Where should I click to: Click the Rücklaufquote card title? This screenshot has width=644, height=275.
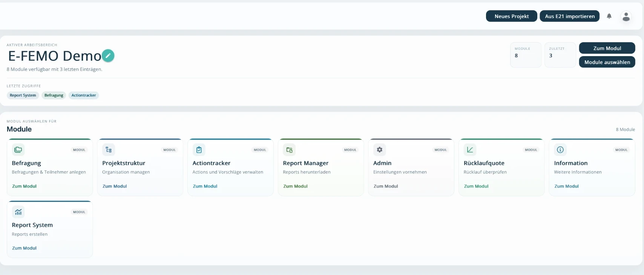pyautogui.click(x=484, y=163)
